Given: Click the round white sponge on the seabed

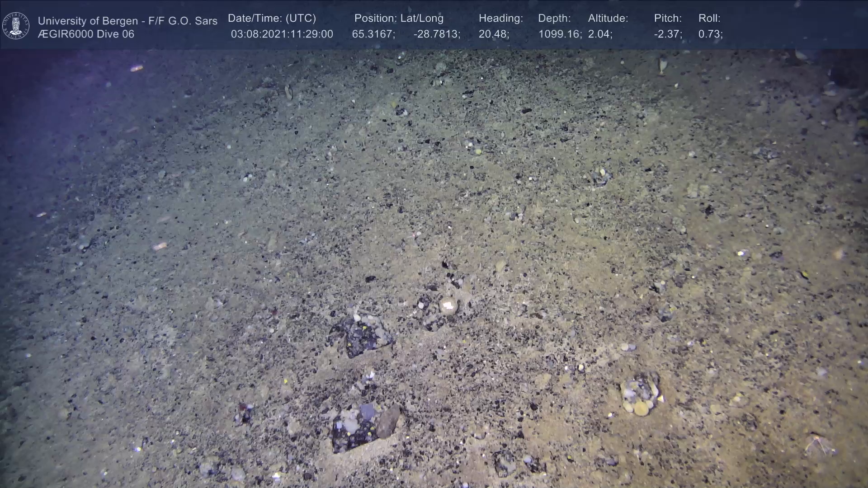Looking at the screenshot, I should coord(448,307).
